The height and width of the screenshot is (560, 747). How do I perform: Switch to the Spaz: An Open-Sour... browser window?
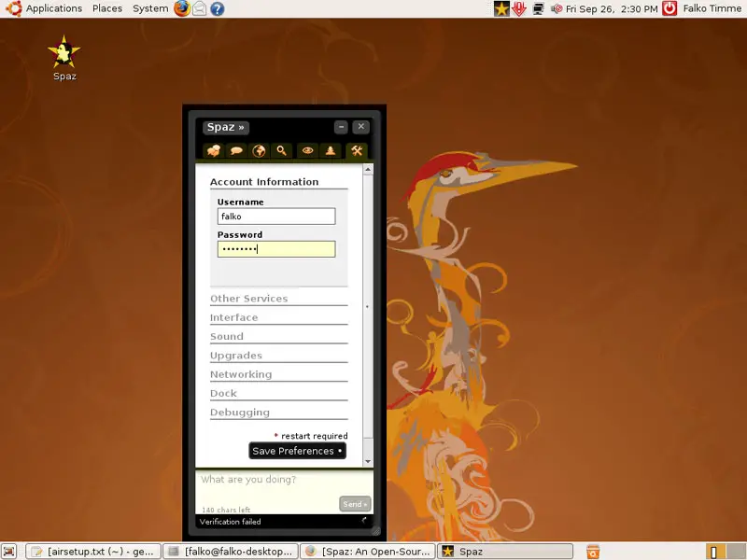coord(368,552)
